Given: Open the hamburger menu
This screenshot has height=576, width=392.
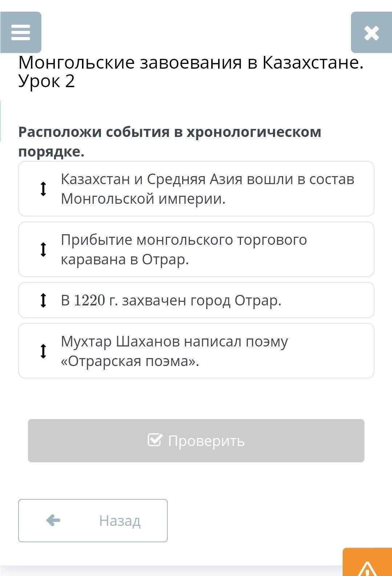Looking at the screenshot, I should (x=21, y=32).
